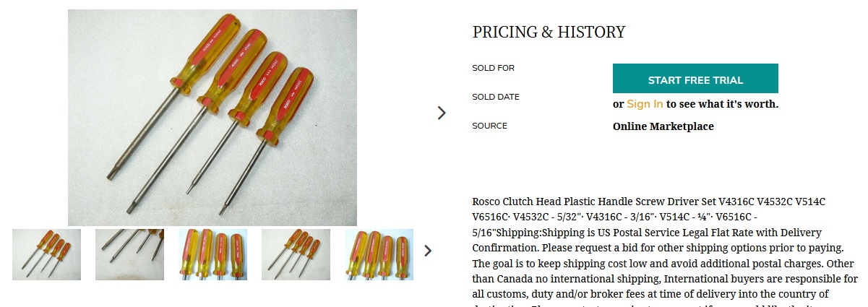The image size is (868, 307).
Task: Click the next-image arrow beside the main photo
Action: click(x=442, y=113)
